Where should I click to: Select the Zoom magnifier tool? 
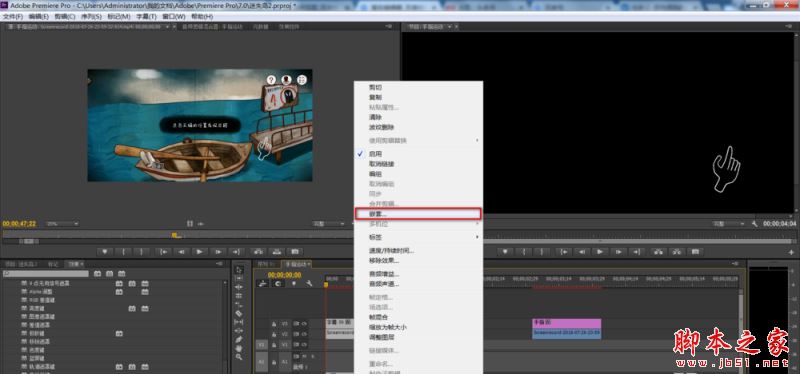(239, 357)
